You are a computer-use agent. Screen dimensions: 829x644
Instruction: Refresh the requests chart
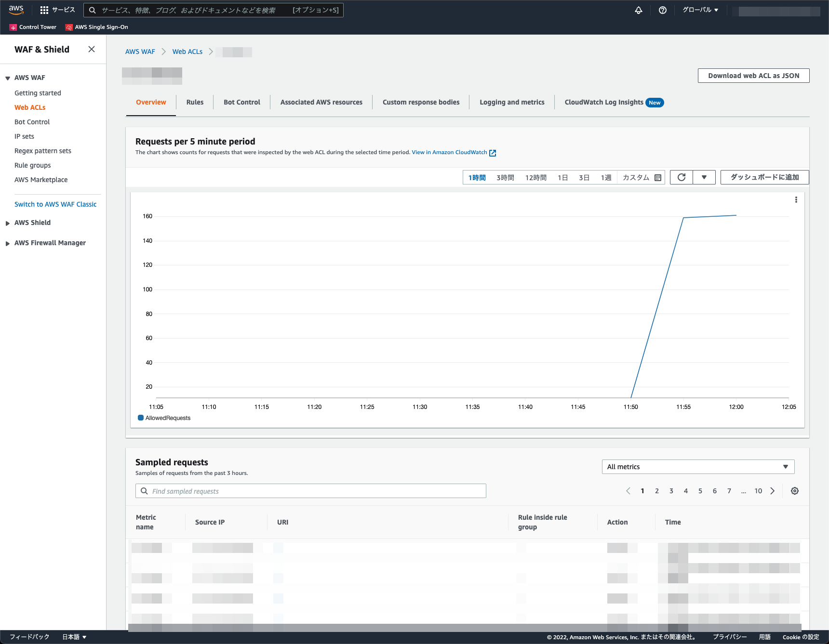(x=682, y=177)
